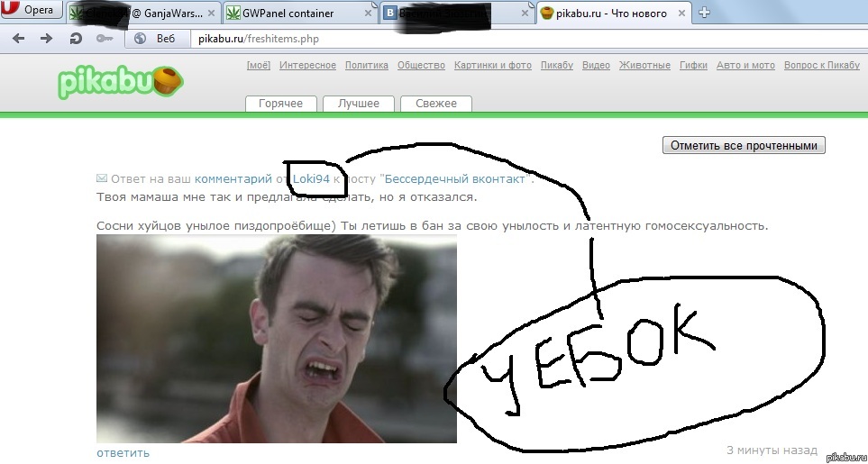
Task: Switch to the GWPanel container tab
Action: pos(299,13)
